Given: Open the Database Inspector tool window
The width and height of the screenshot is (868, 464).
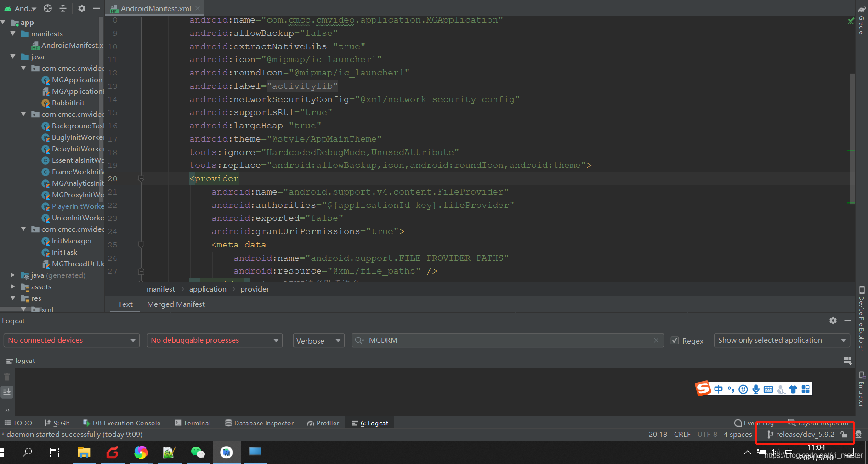Looking at the screenshot, I should click(x=259, y=423).
